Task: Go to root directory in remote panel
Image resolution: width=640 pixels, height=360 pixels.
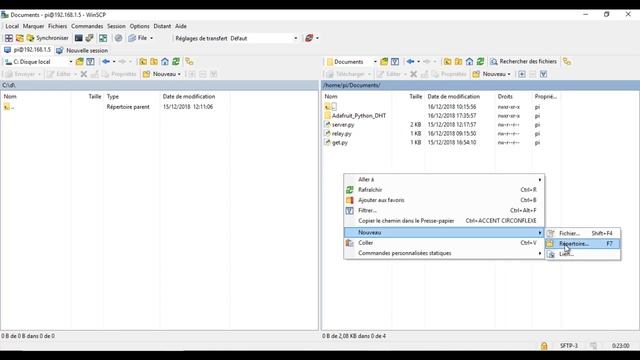Action: pyautogui.click(x=459, y=62)
